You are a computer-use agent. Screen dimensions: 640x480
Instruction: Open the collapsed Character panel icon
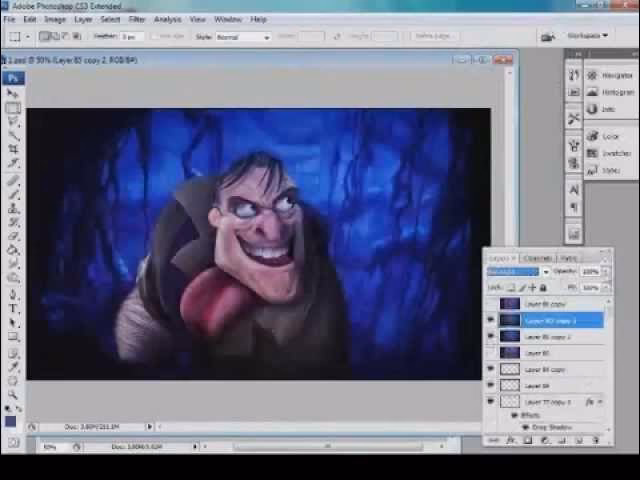573,190
